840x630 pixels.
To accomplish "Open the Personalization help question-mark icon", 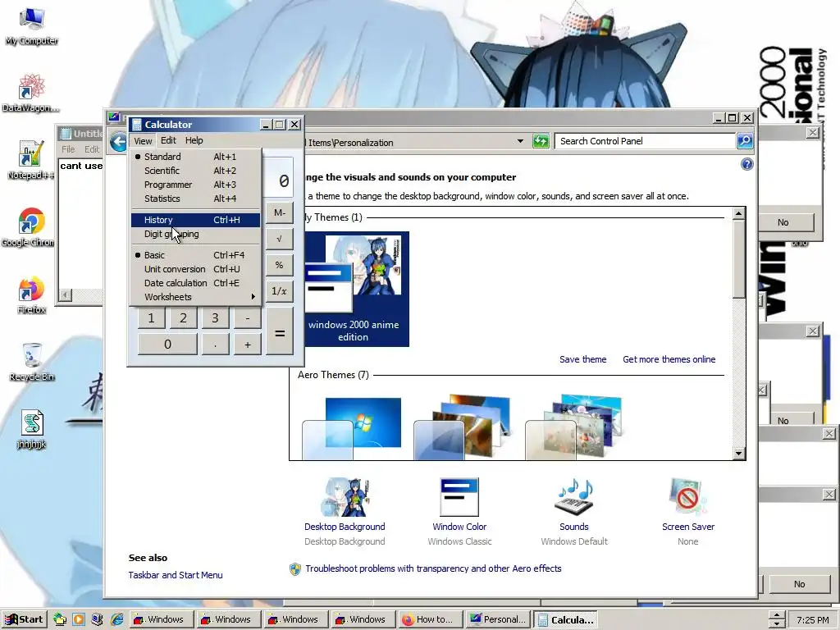I will pyautogui.click(x=746, y=164).
